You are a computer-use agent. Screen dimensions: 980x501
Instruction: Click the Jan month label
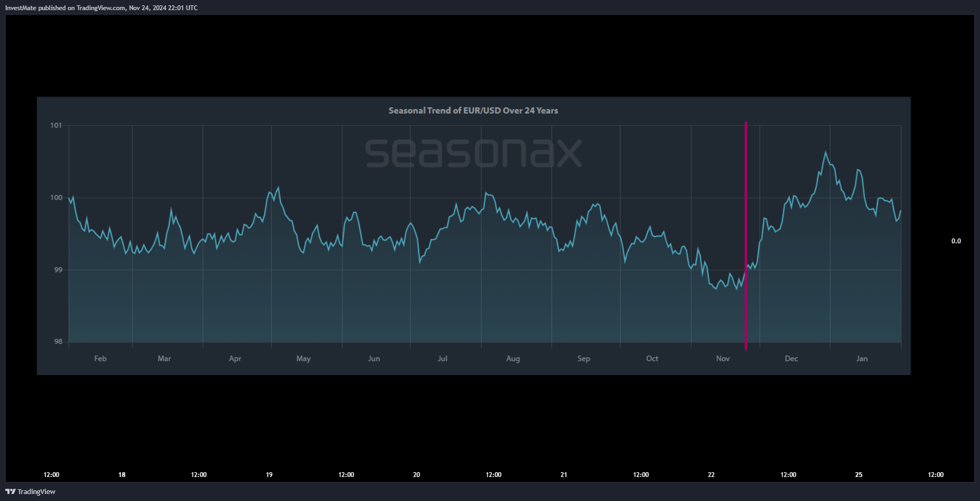[862, 359]
